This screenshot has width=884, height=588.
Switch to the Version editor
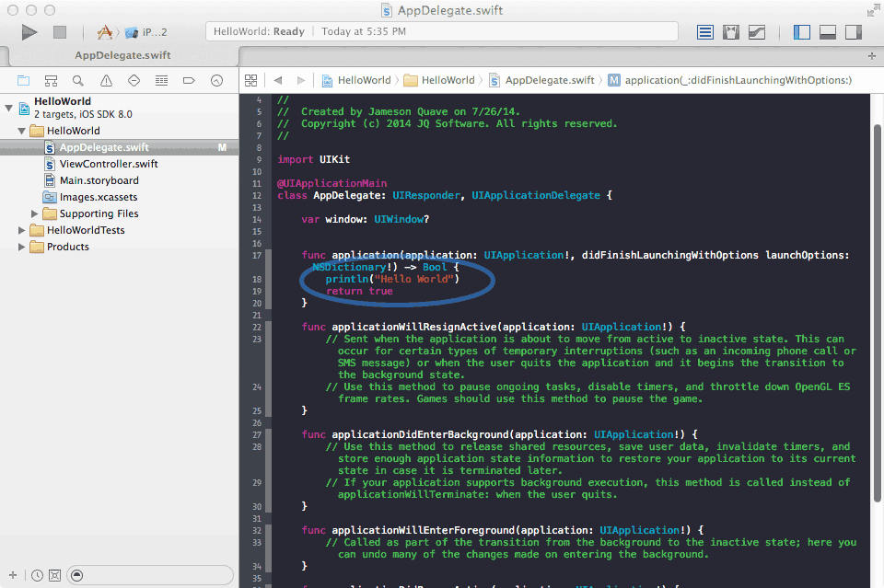click(x=757, y=32)
